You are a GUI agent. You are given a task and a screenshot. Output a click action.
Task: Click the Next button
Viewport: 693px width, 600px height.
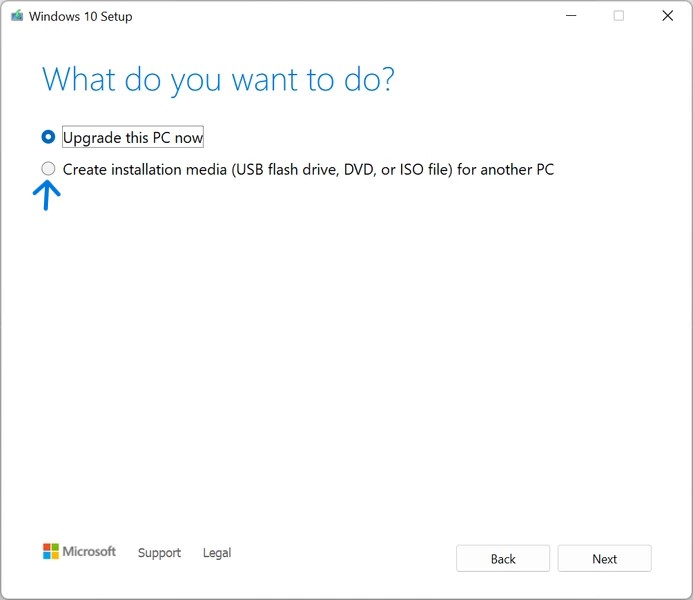(604, 558)
